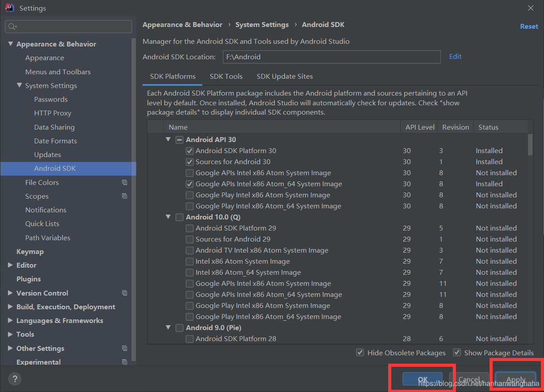Switch to the SDK Tools tab
Screen dimensions: 544x392
point(226,76)
